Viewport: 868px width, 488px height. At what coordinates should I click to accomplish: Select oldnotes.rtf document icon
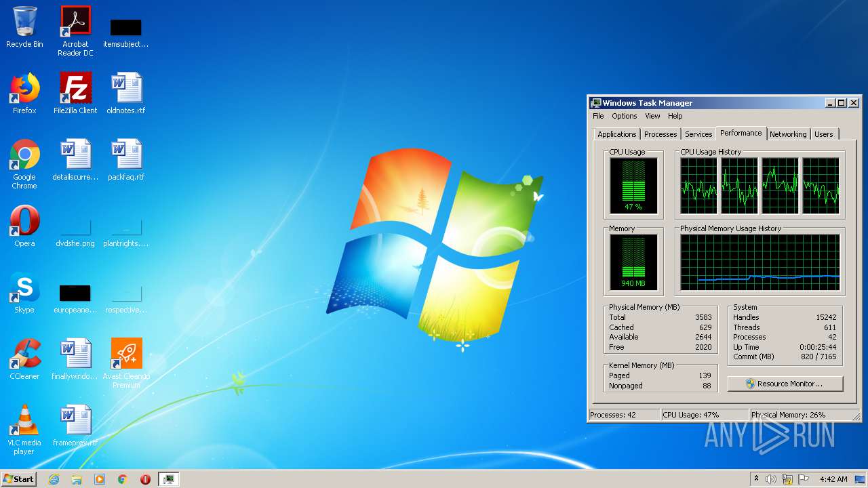pyautogui.click(x=125, y=93)
